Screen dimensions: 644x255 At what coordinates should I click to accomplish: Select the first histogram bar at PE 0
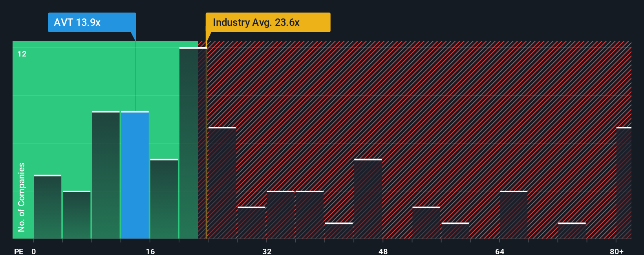pos(48,207)
